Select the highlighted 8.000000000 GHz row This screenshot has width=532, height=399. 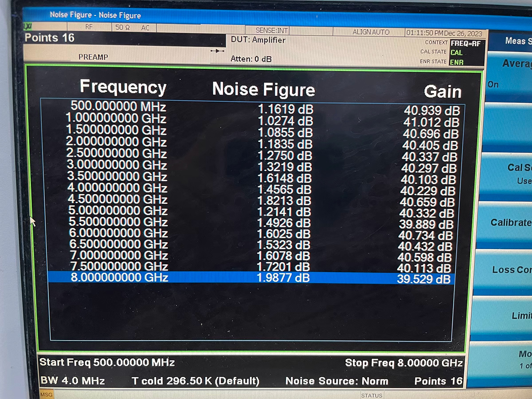point(250,278)
